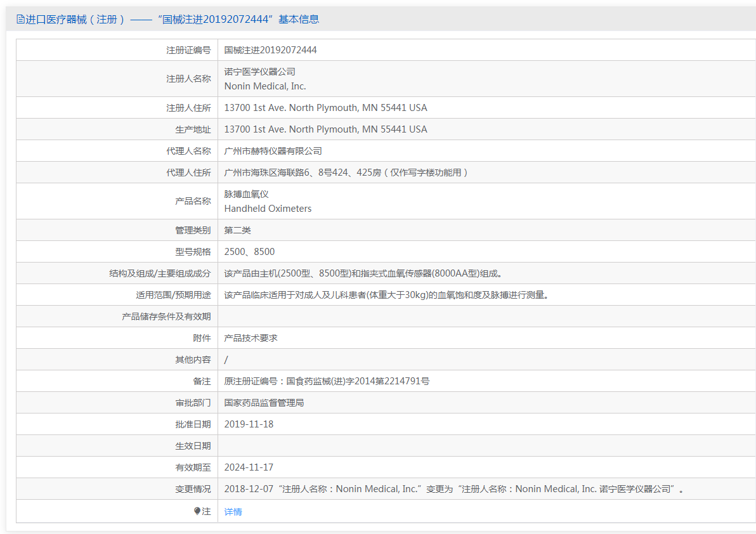Click the 批准日期 row label
The width and height of the screenshot is (756, 534).
click(x=193, y=424)
